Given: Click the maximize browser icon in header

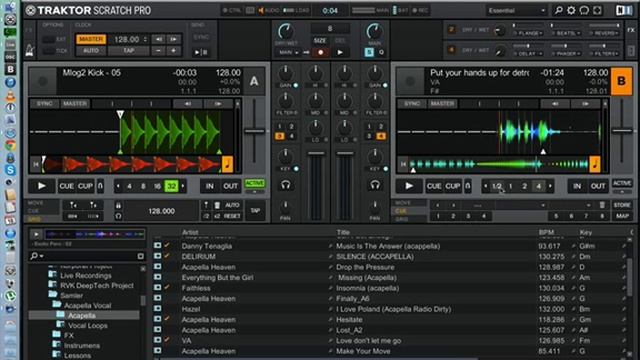Looking at the screenshot, I should (x=597, y=10).
